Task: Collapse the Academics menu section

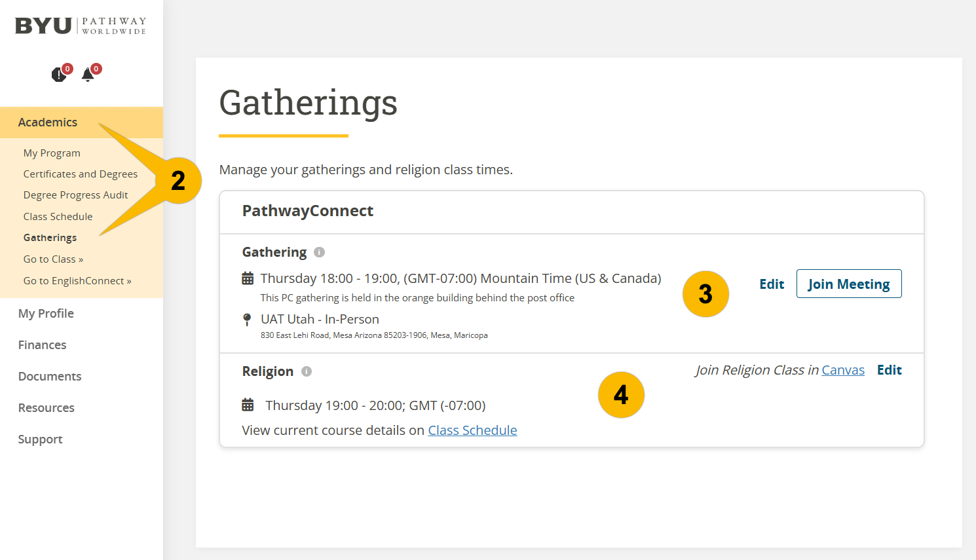Action: coord(48,122)
